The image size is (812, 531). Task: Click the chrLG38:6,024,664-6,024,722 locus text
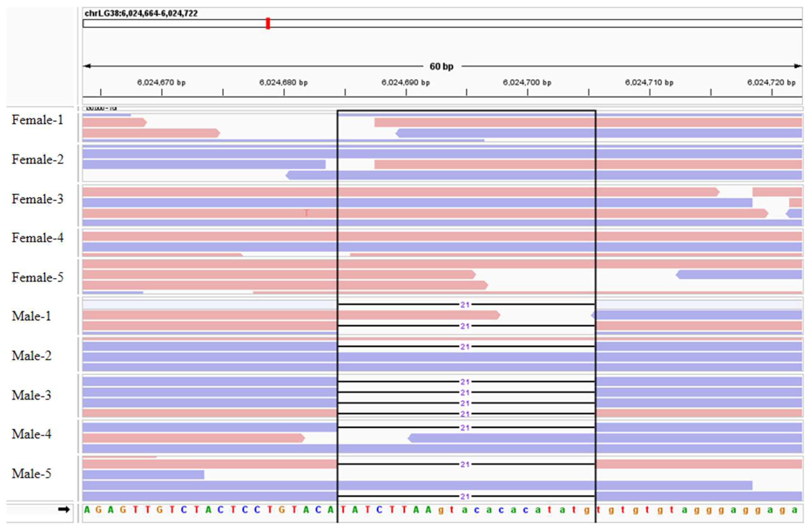141,13
